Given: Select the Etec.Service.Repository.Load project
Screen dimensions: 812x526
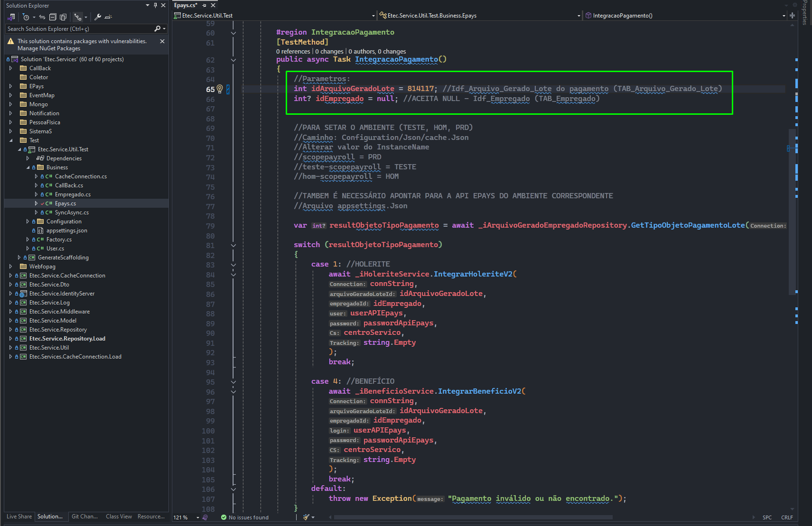Looking at the screenshot, I should coord(67,339).
